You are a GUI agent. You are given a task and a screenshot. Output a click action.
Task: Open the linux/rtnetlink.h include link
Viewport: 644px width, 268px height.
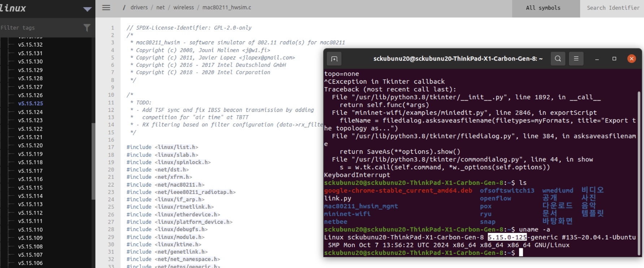pyautogui.click(x=184, y=207)
